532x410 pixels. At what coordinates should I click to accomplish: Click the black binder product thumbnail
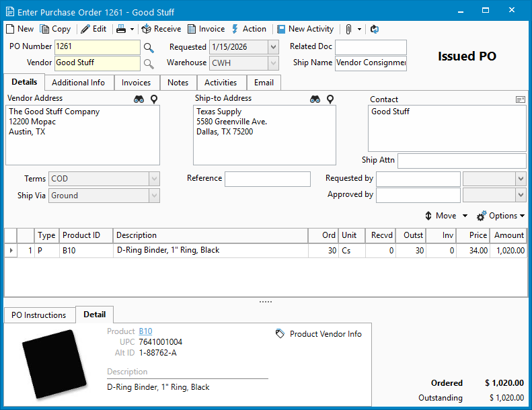(54, 365)
